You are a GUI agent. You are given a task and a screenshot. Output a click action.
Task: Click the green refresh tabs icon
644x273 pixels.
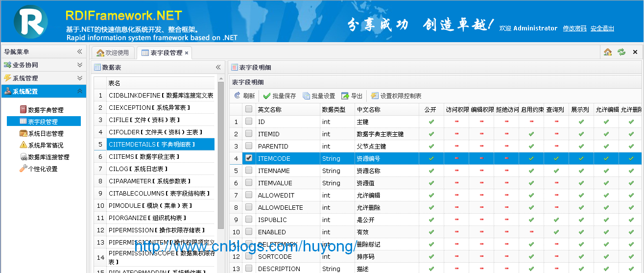pyautogui.click(x=621, y=52)
